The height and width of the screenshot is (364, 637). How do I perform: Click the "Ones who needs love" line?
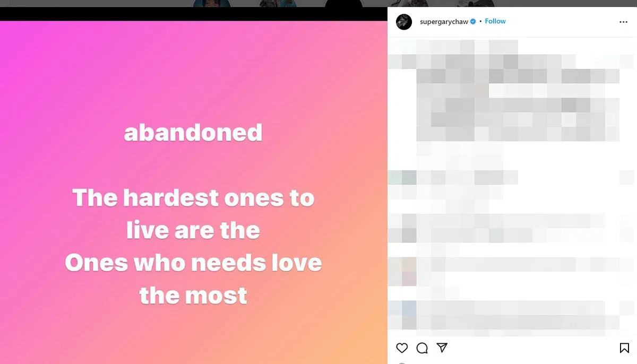(193, 263)
